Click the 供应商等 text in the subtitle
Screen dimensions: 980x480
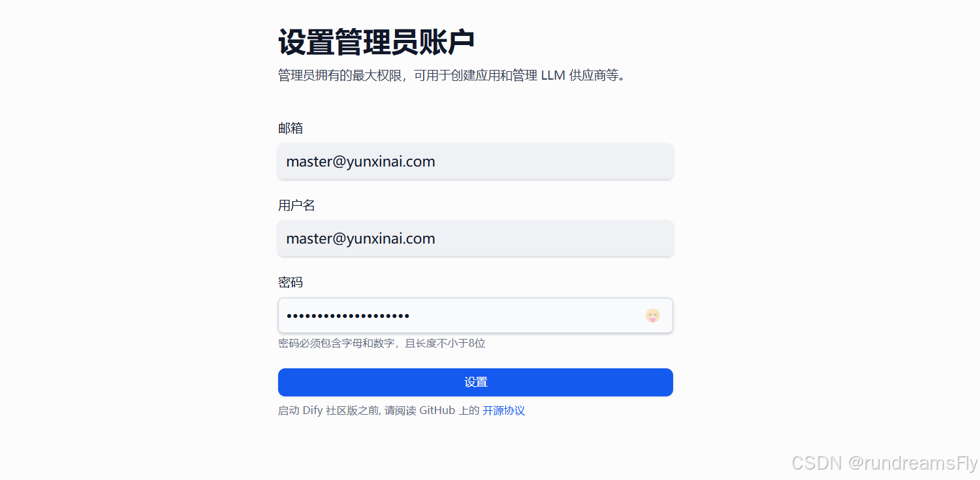(593, 75)
